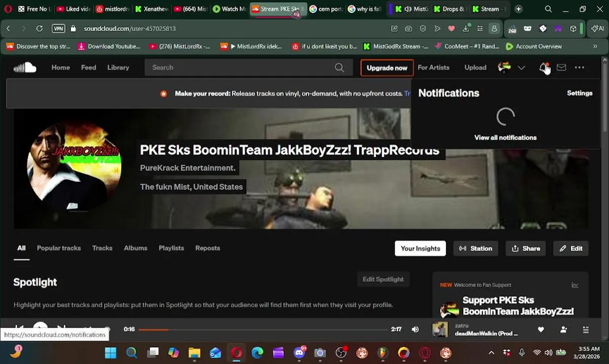This screenshot has height=364, width=609.
Task: Click the SoundCloud logo in the header
Action: pyautogui.click(x=25, y=67)
